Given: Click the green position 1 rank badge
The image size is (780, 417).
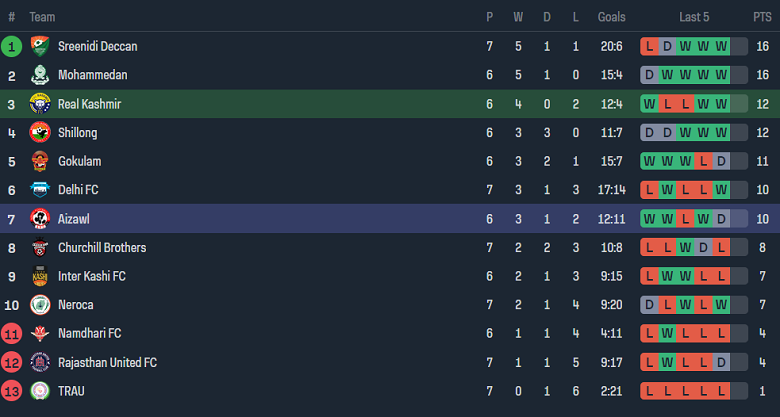Looking at the screenshot, I should click(x=12, y=46).
